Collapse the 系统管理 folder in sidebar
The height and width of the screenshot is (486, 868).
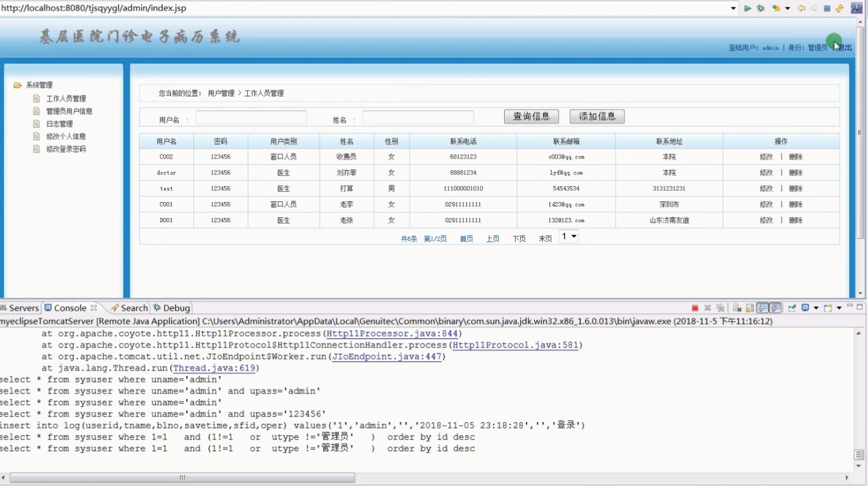coord(18,85)
